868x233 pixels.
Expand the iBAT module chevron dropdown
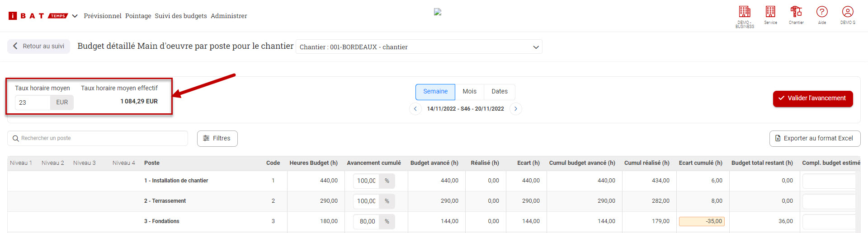[x=75, y=16]
